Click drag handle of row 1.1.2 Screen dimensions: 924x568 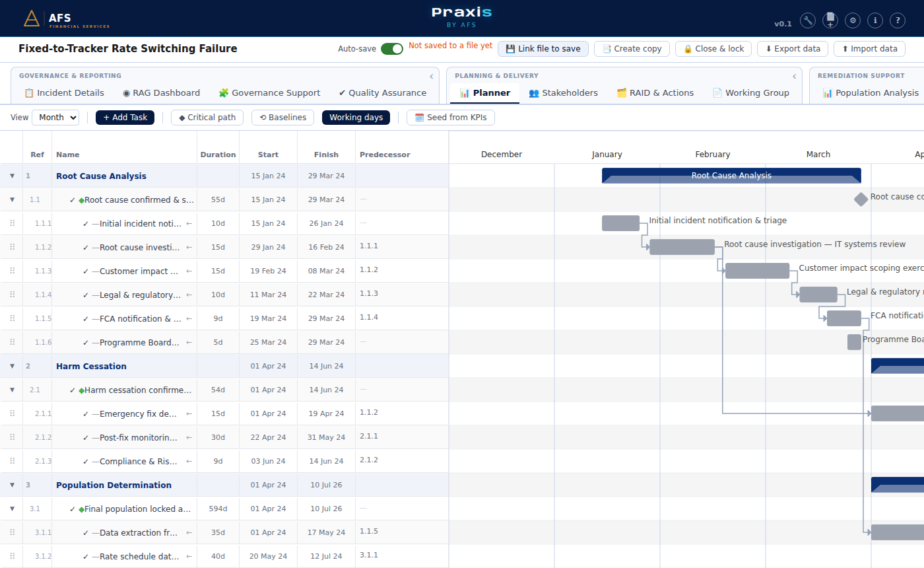pyautogui.click(x=12, y=247)
